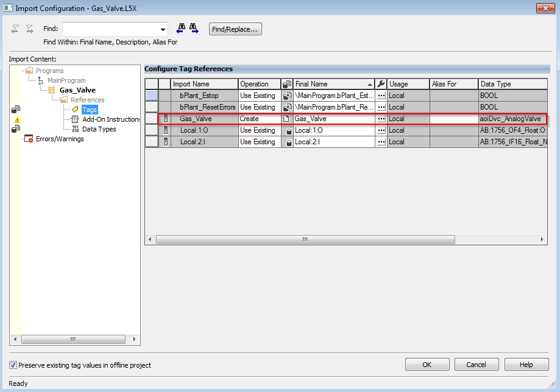Click the reference icon beside Data Types row
Viewport: 560px width, 392px height.
(16, 129)
